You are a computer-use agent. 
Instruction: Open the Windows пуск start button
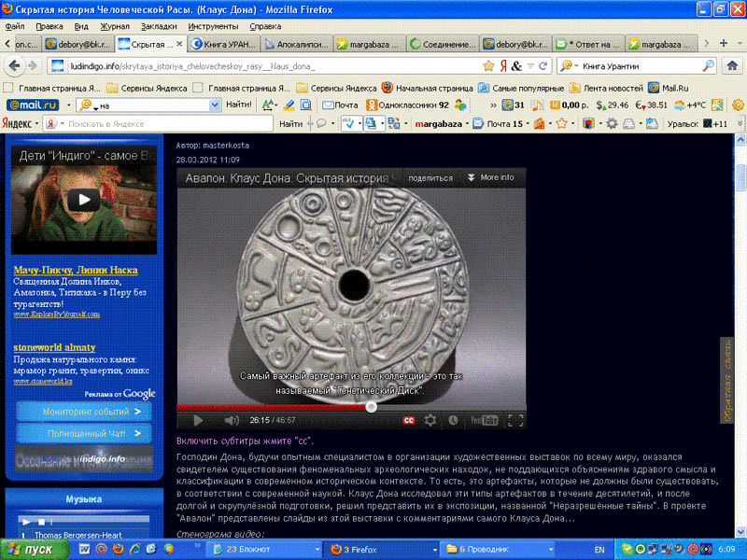point(34,549)
